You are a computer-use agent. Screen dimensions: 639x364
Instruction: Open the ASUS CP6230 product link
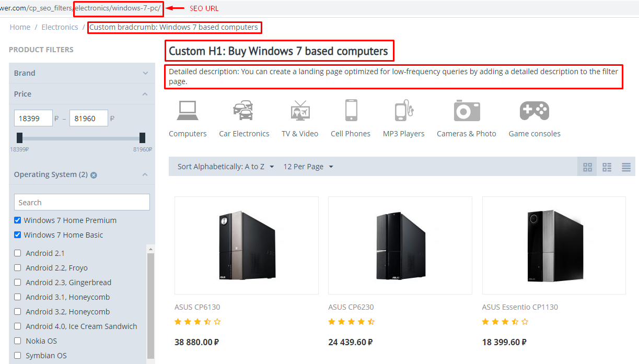[x=351, y=307]
